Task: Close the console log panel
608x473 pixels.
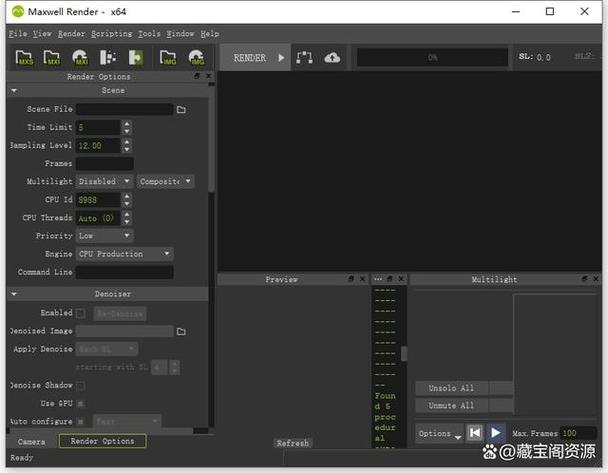Action: tap(401, 278)
